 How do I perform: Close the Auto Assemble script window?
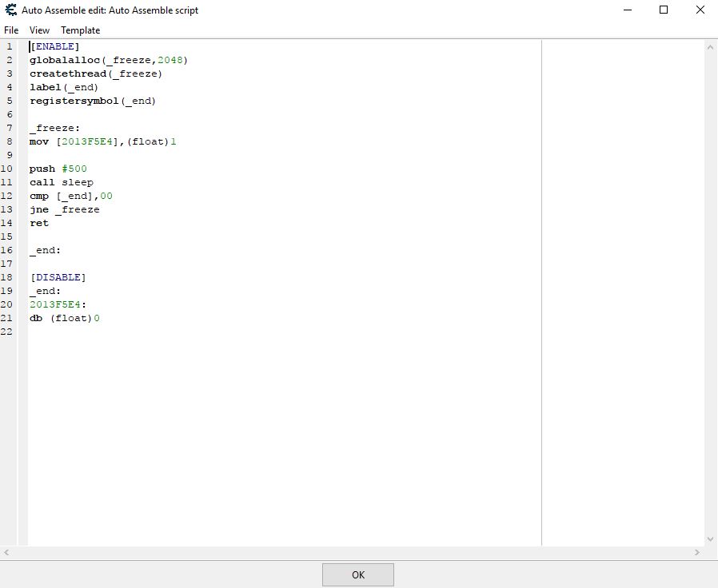[700, 10]
